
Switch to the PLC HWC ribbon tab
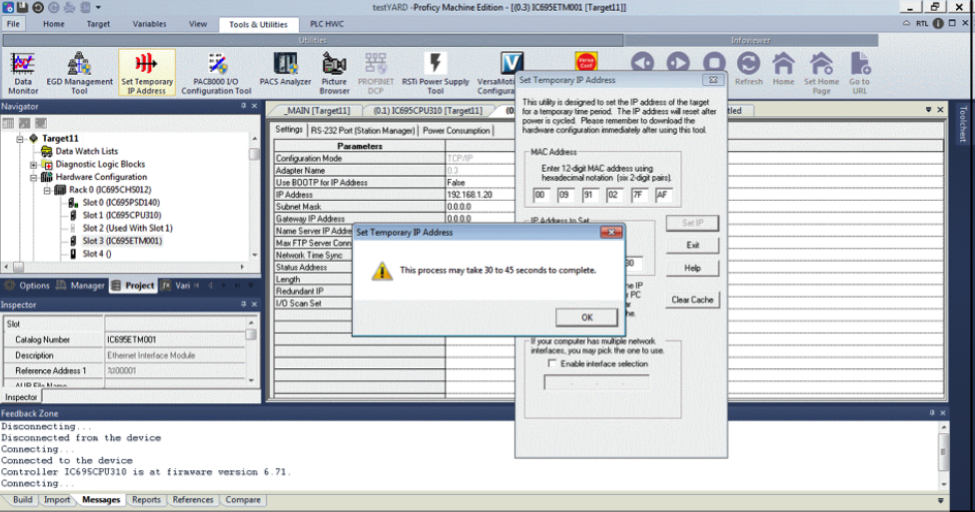(326, 24)
